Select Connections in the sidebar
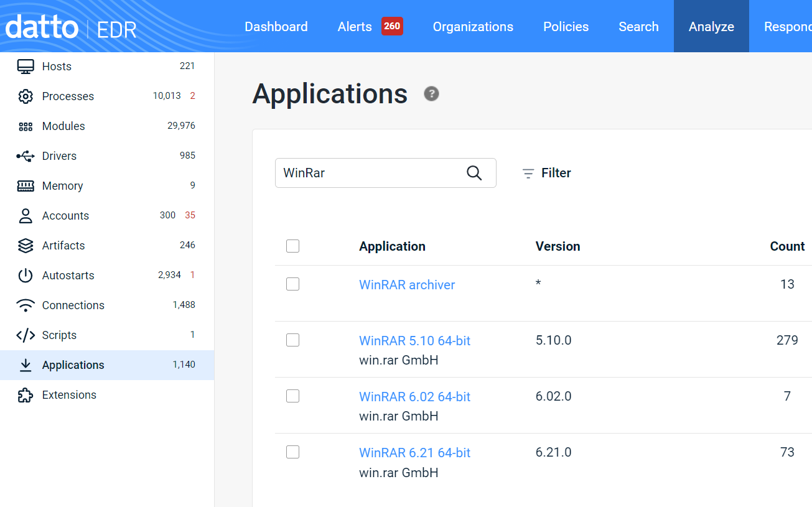The width and height of the screenshot is (812, 507). pos(107,305)
